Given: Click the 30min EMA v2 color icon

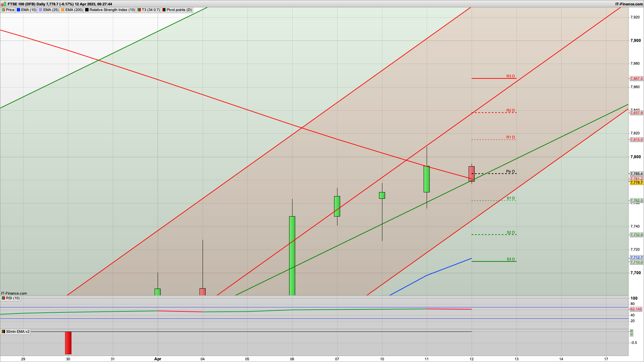Looking at the screenshot, I should coord(3,331).
